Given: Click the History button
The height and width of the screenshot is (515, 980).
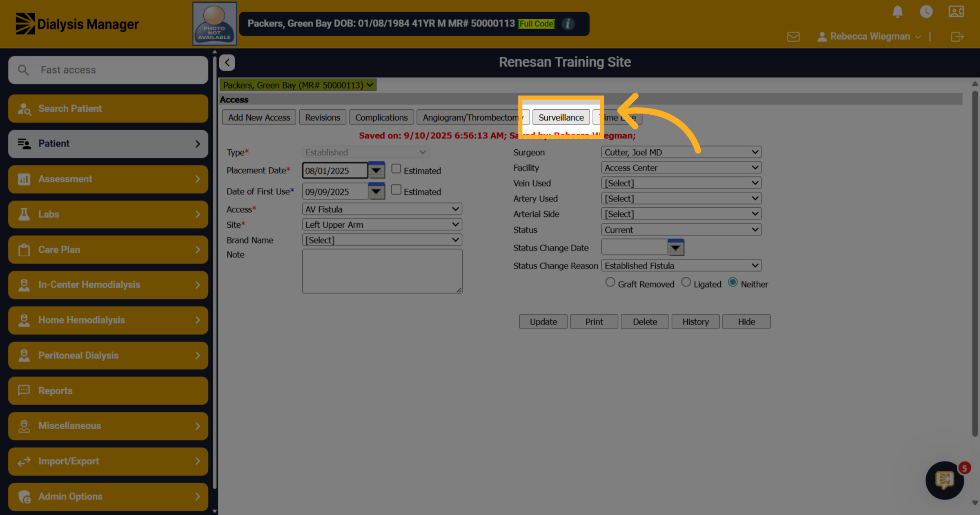Looking at the screenshot, I should (696, 322).
